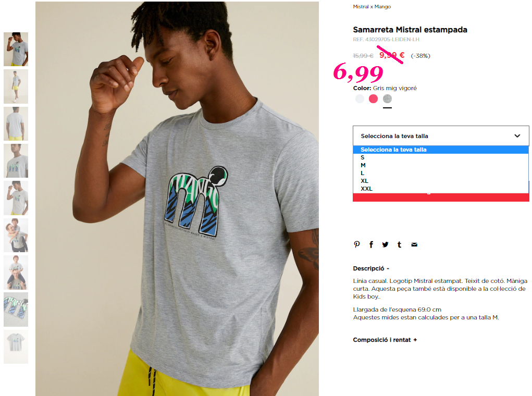Open the Selecciona la teva talla dropdown

(441, 135)
